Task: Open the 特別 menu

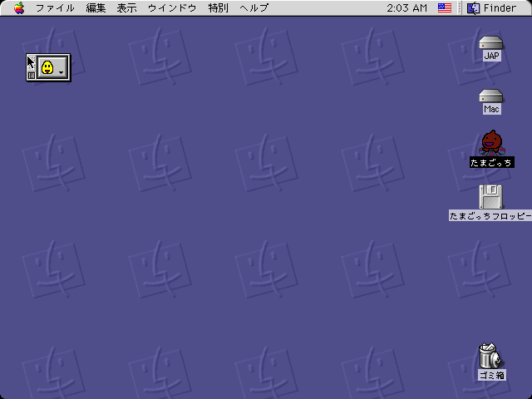Action: 218,7
